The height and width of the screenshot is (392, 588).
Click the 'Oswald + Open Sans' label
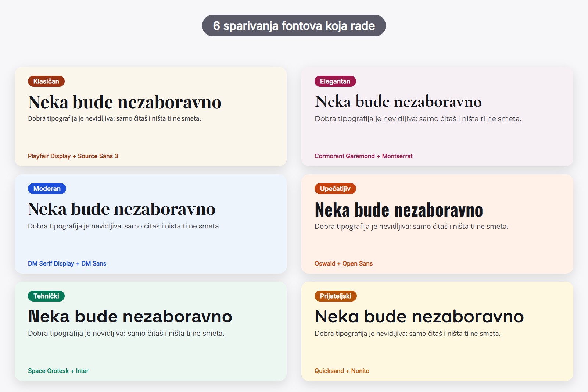[x=344, y=264]
